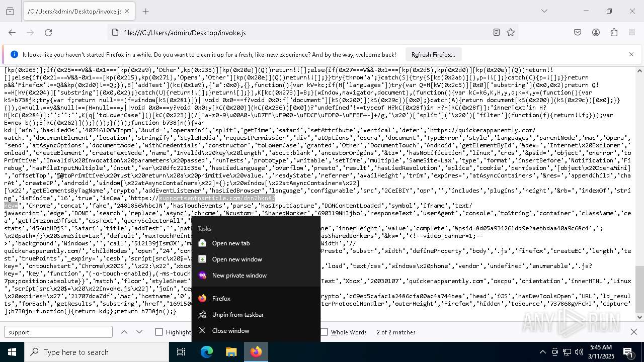Open a new tab with plus button
The image size is (644, 362).
pyautogui.click(x=145, y=11)
